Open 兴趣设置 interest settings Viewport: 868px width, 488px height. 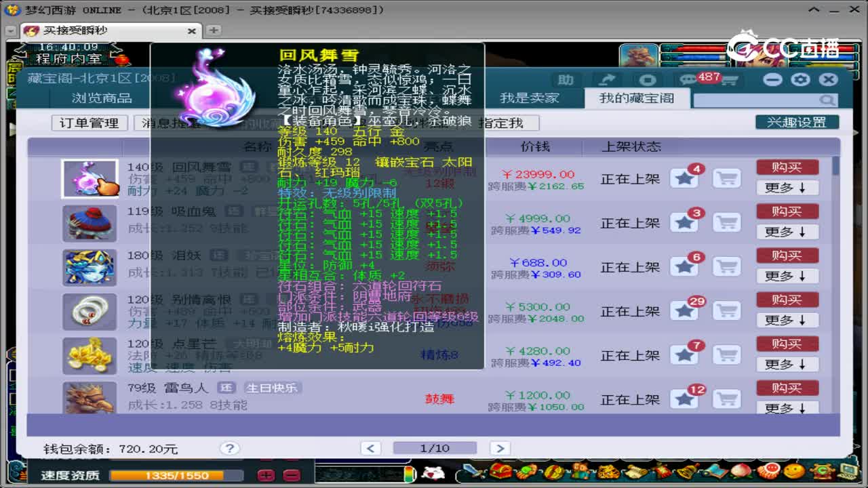click(x=797, y=122)
